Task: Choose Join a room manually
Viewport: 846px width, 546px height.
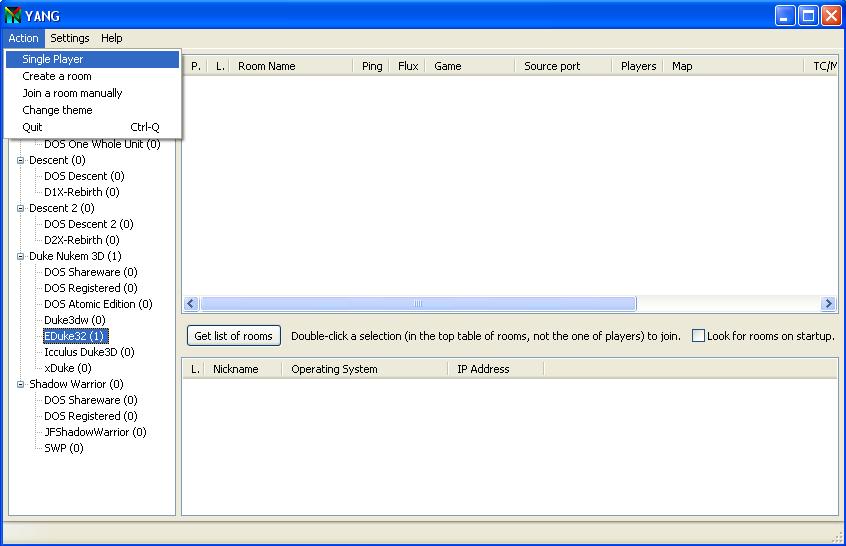Action: click(92, 93)
